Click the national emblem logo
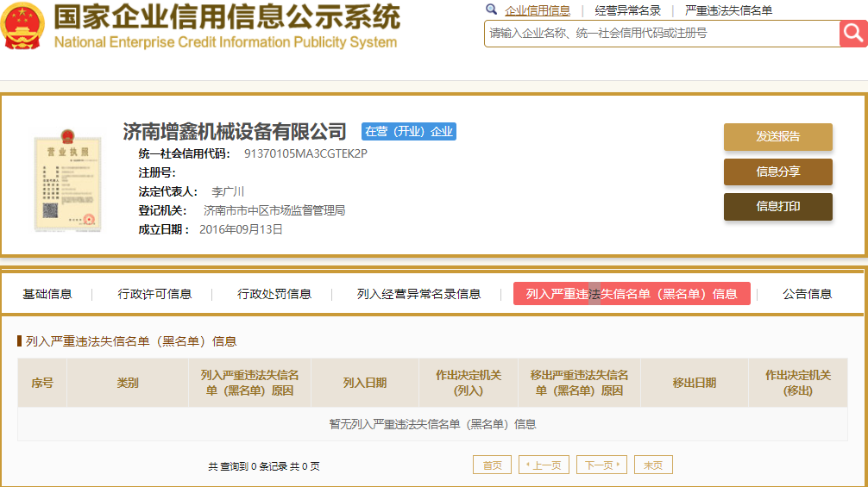868x487 pixels. (x=24, y=26)
